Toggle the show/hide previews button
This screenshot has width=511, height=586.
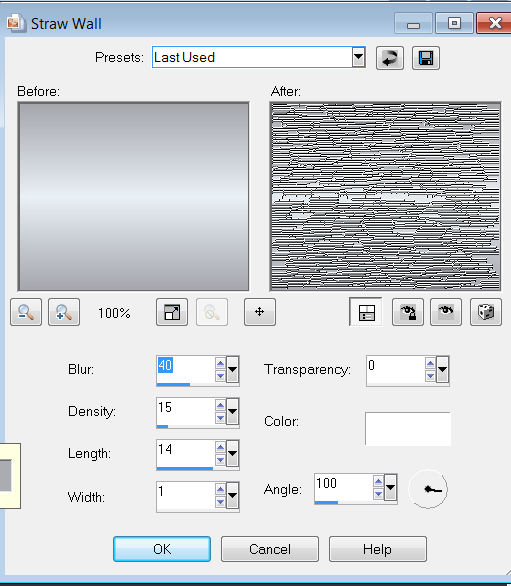point(366,312)
